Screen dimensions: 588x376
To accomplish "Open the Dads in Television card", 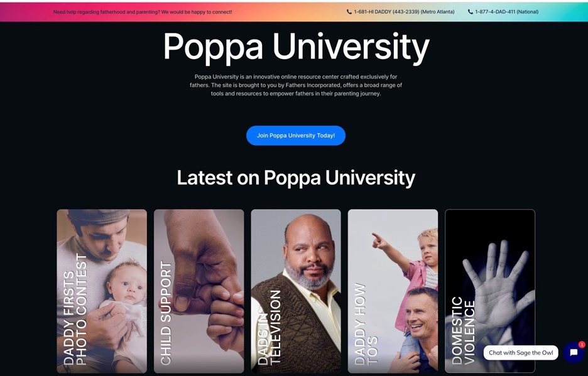I will pos(296,291).
